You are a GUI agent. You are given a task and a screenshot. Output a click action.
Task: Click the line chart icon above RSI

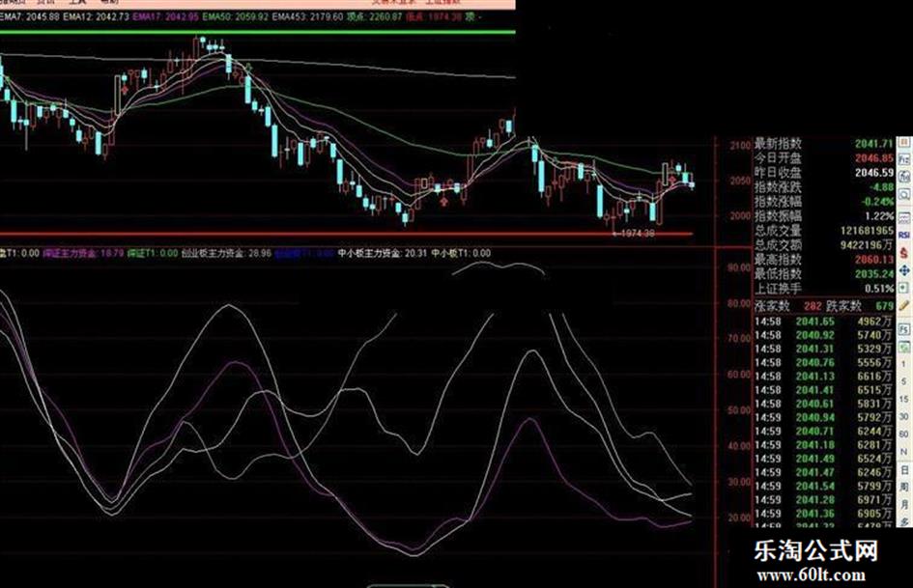click(904, 218)
